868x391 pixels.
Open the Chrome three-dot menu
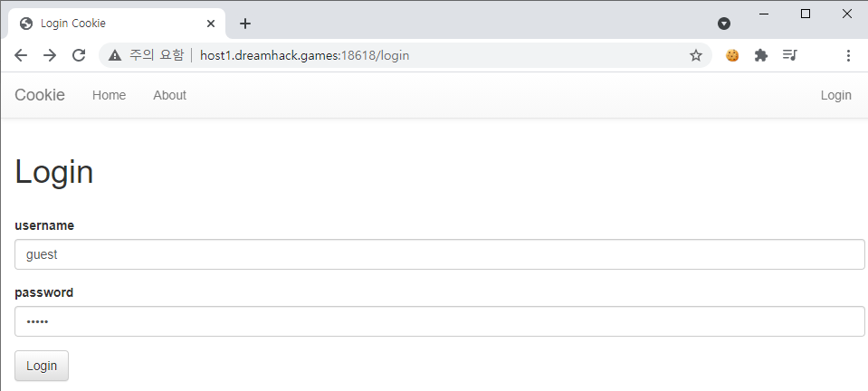[x=848, y=55]
